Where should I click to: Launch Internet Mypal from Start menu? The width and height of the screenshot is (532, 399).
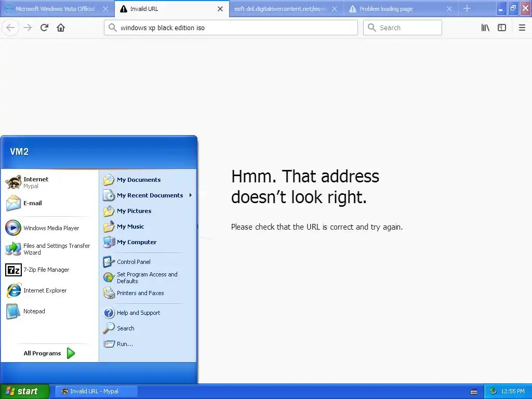(x=49, y=182)
